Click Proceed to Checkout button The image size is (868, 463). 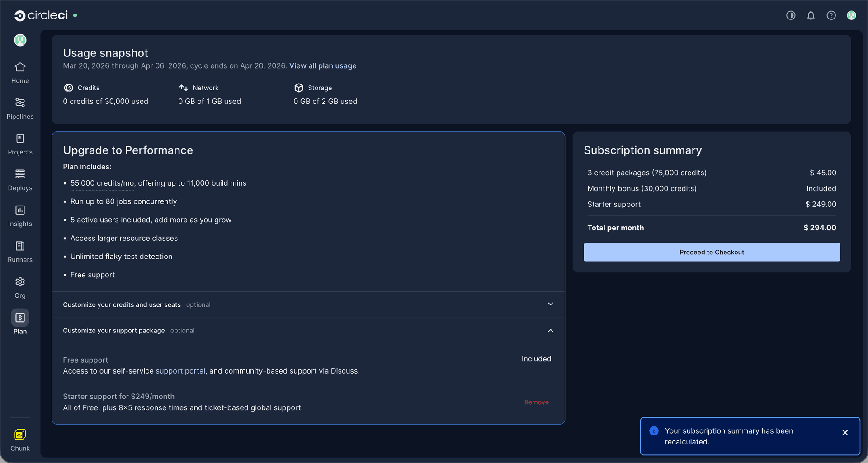(712, 252)
